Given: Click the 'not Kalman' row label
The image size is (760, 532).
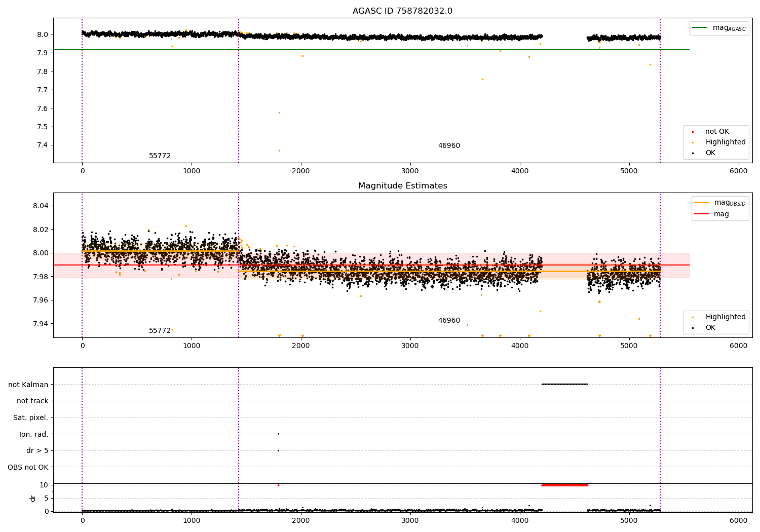Looking at the screenshot, I should (28, 385).
